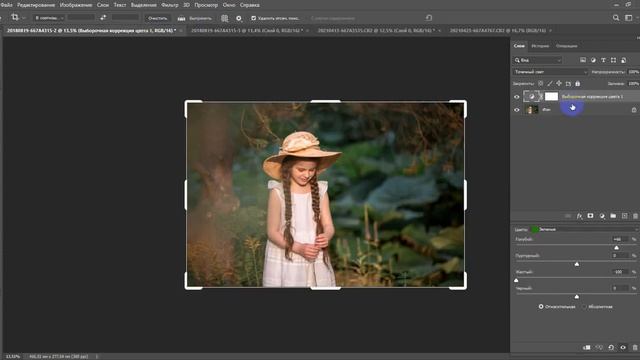Toggle Delete Cropped Pixels checkbox
Image resolution: width=640 pixels, height=360 pixels.
253,18
